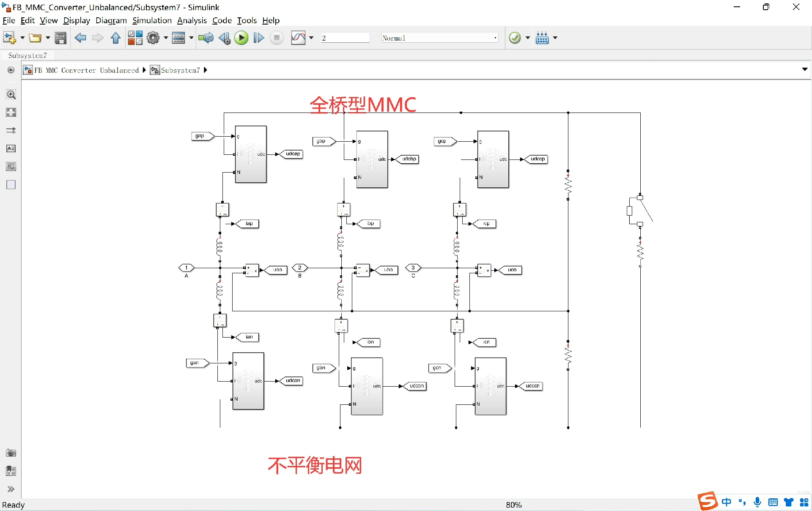Open the Analysis menu
This screenshot has width=812, height=511.
[192, 20]
